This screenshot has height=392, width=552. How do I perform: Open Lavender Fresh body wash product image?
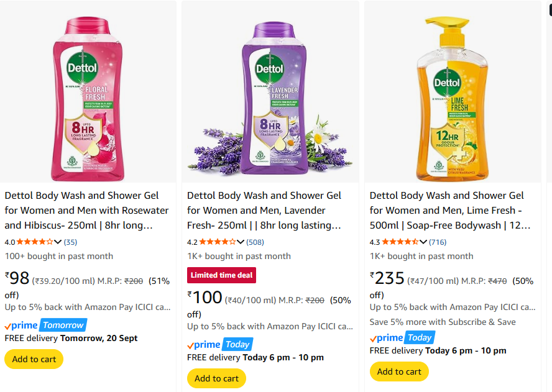[270, 93]
